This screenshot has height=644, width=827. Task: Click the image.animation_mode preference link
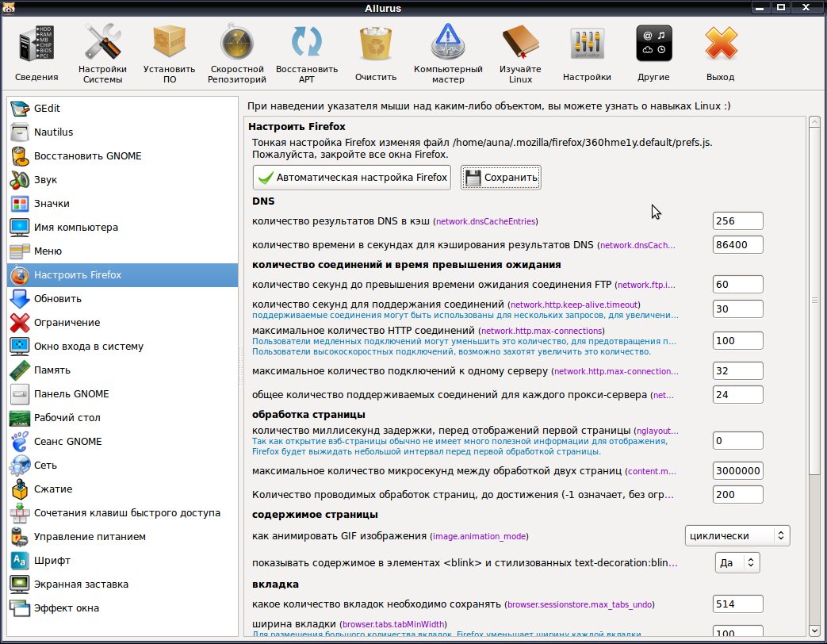(479, 536)
